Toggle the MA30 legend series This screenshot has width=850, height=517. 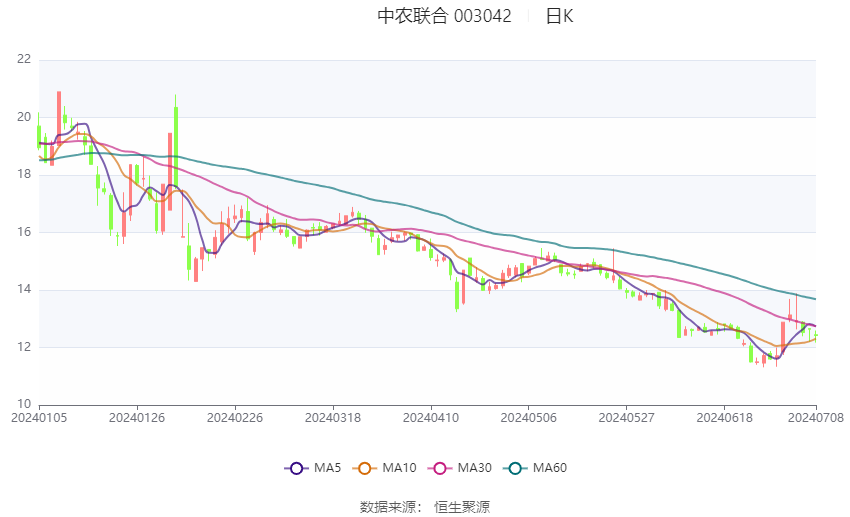tap(460, 468)
